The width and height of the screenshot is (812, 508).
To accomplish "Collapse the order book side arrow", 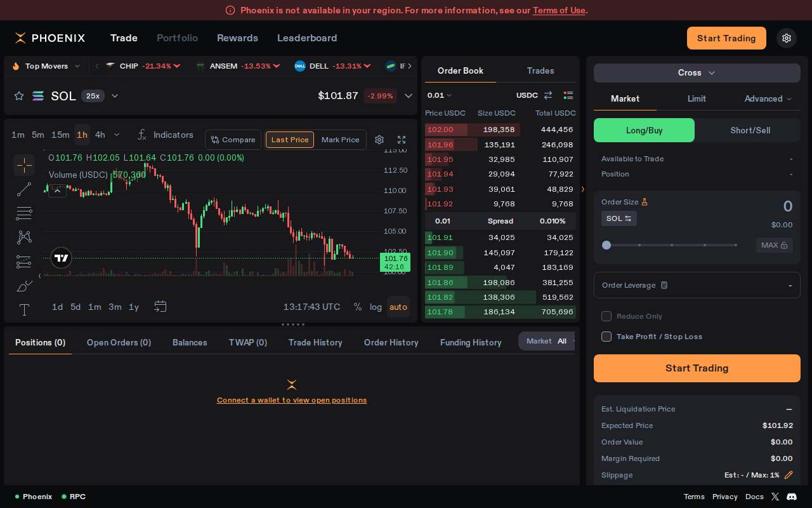I will 582,189.
